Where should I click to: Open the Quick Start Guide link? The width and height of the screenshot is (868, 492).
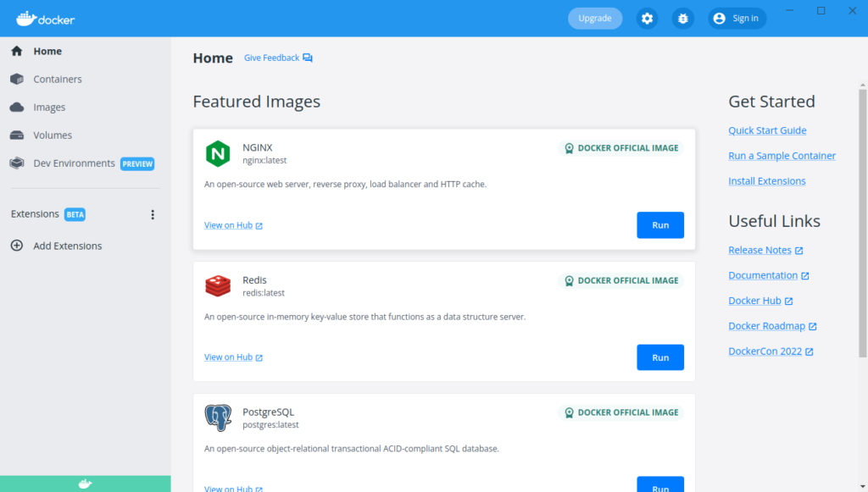pyautogui.click(x=767, y=130)
